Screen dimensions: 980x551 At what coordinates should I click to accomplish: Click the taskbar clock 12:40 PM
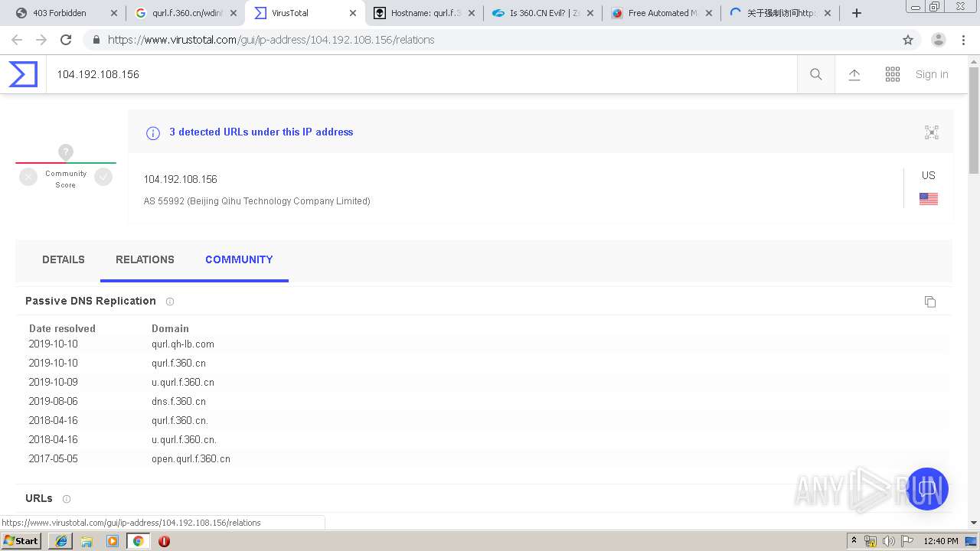click(941, 541)
